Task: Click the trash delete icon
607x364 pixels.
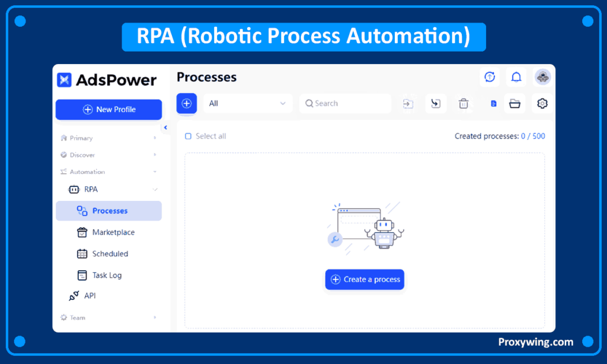Action: (x=464, y=104)
